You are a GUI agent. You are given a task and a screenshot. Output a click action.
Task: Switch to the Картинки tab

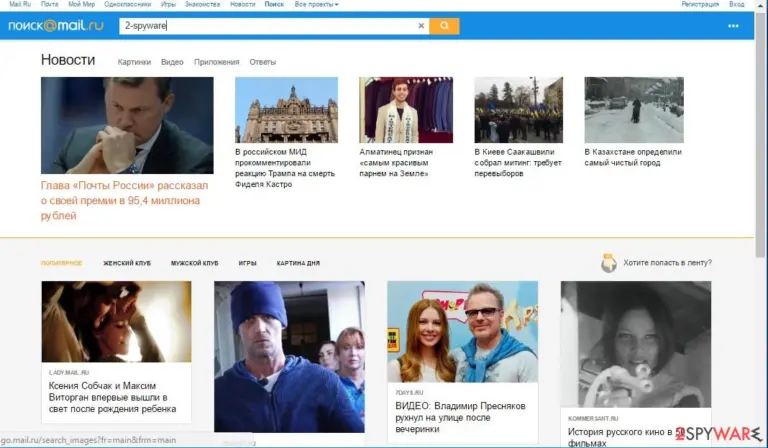[134, 62]
